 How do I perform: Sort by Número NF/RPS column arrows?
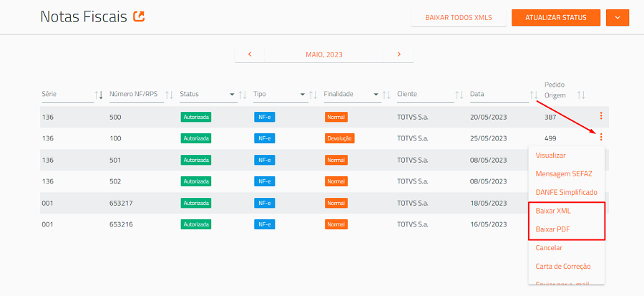[169, 95]
